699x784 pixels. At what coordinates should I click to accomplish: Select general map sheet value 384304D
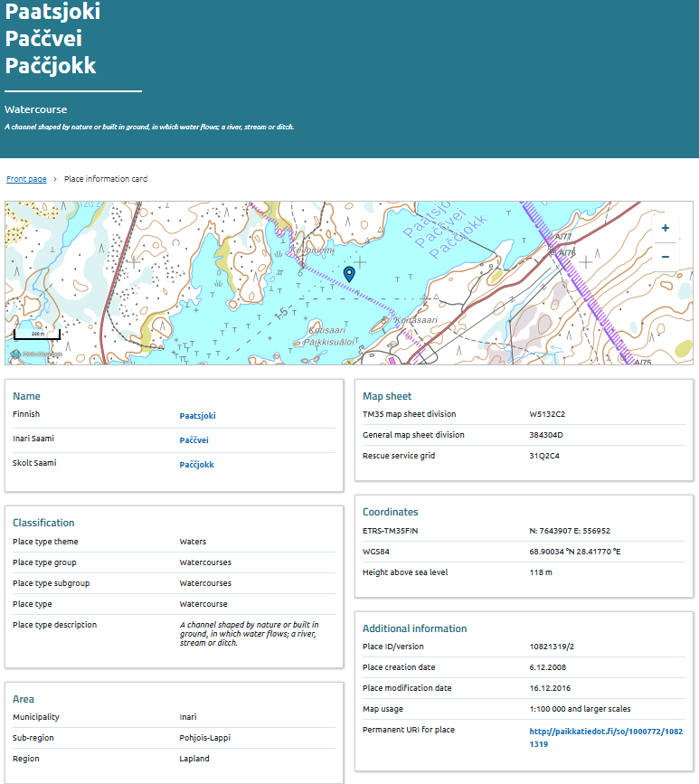546,435
